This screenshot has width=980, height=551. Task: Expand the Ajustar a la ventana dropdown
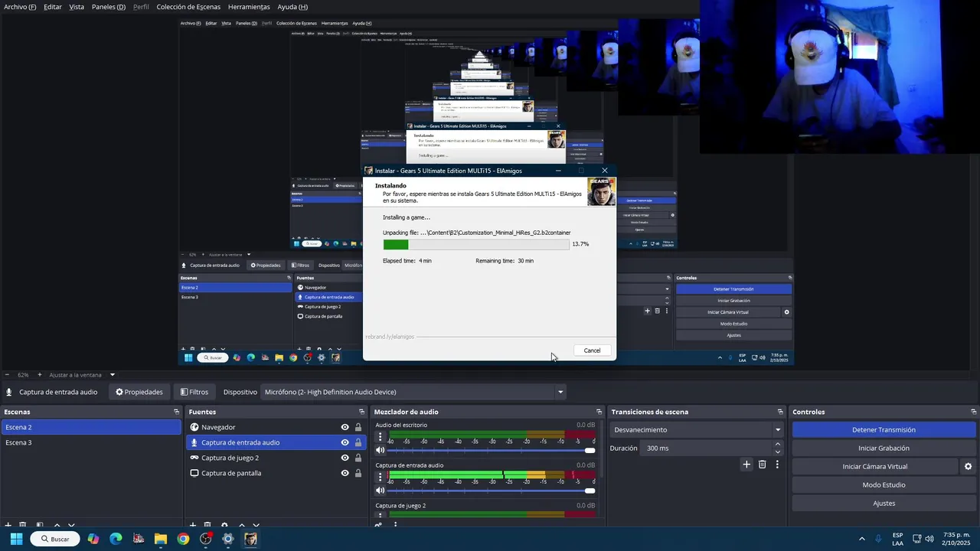pyautogui.click(x=113, y=375)
